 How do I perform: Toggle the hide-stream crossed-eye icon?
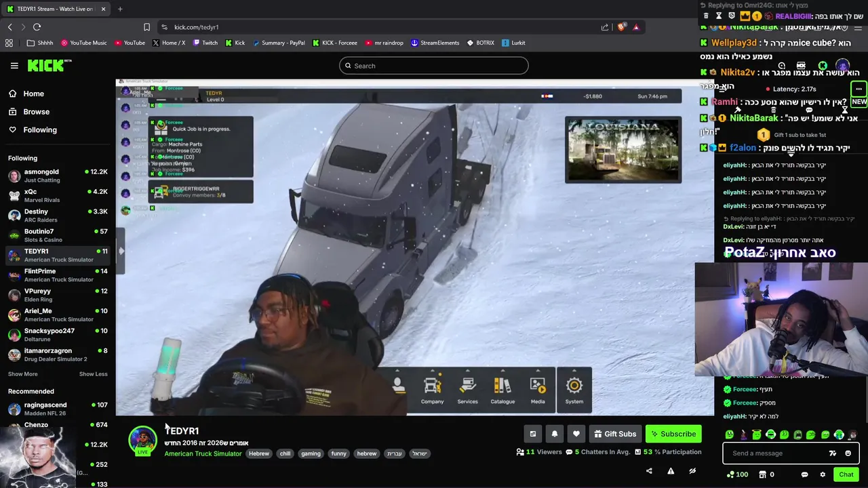[x=692, y=471]
